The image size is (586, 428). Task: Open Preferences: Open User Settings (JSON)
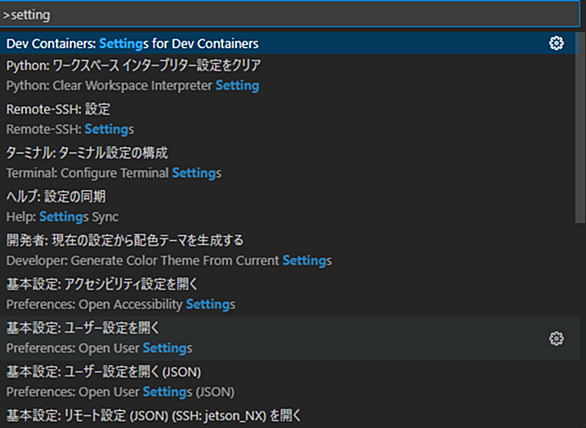[290, 382]
